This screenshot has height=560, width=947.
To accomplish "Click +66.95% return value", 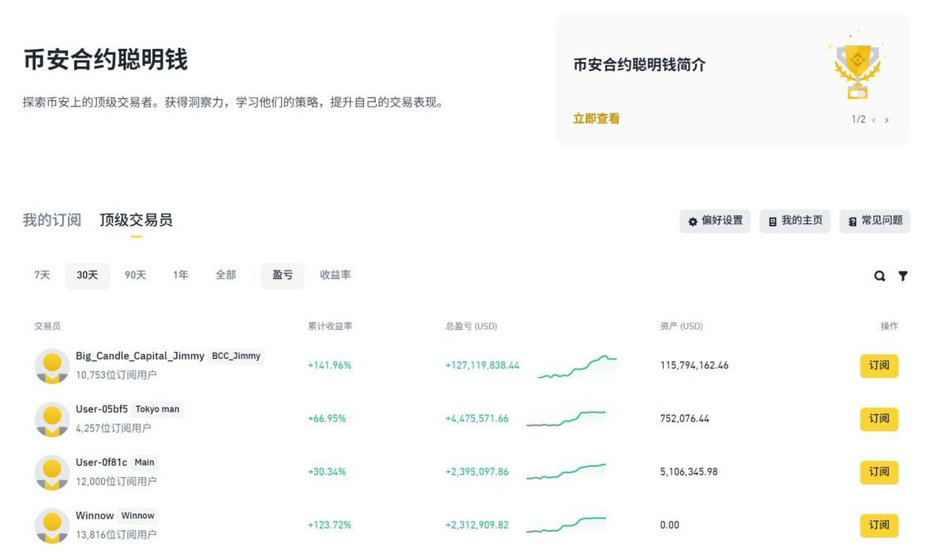I will 327,419.
